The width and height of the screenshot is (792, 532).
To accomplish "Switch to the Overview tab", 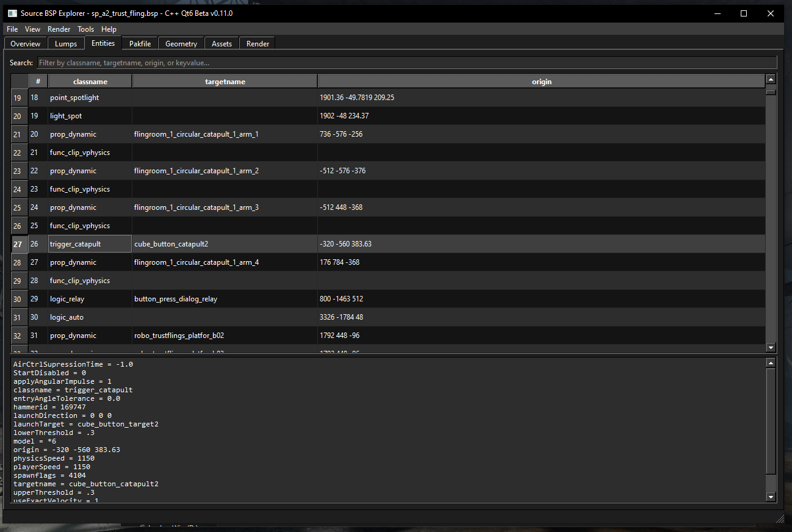I will 26,44.
